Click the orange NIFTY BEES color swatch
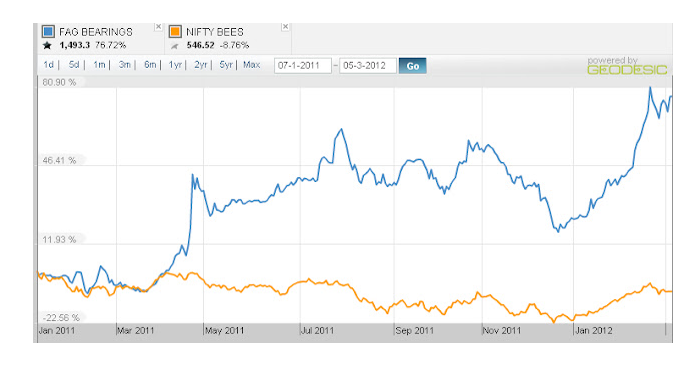This screenshot has width=698, height=365. point(175,32)
